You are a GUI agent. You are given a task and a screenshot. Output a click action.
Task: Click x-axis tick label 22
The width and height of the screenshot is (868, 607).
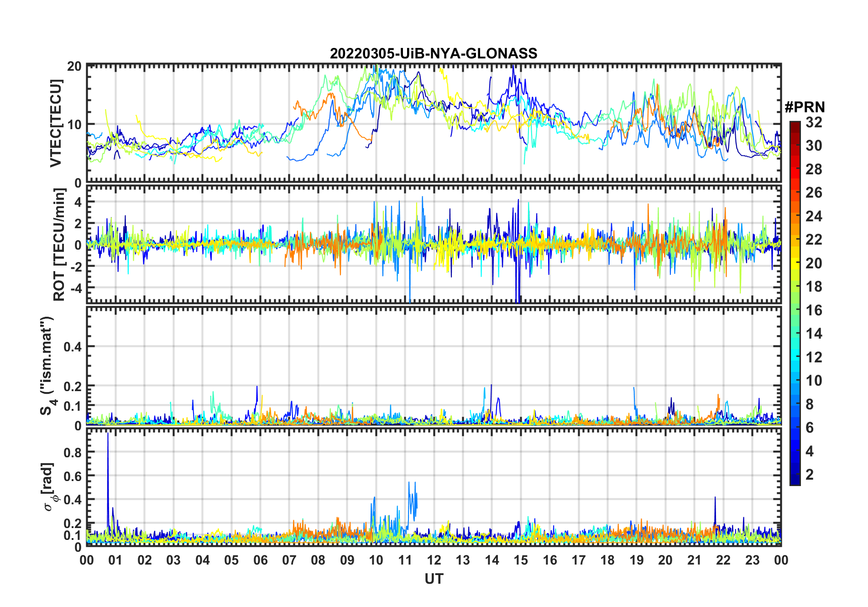723,560
